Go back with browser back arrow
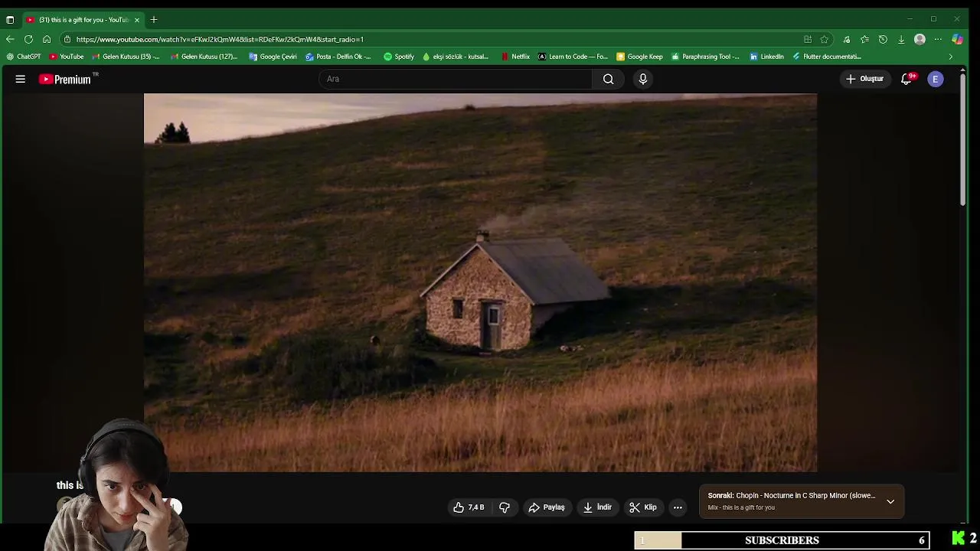 click(x=10, y=39)
